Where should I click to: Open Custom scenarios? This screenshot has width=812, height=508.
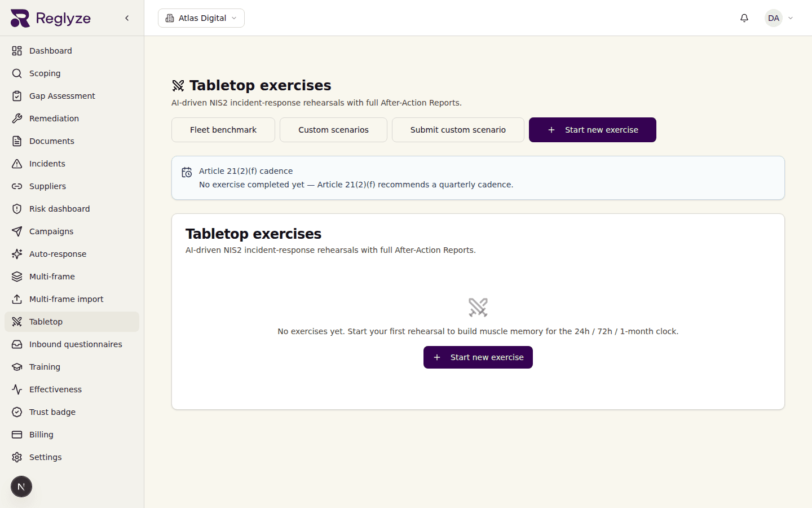pos(333,130)
